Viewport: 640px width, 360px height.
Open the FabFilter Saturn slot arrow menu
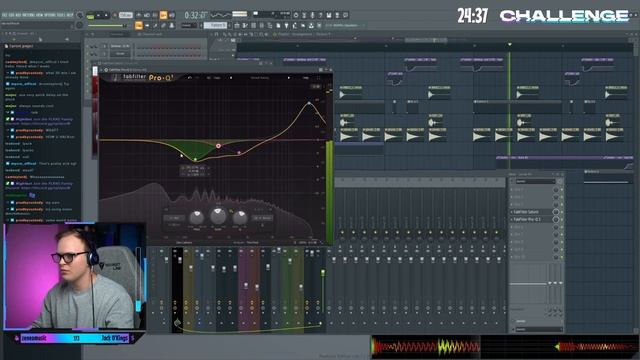(512, 212)
